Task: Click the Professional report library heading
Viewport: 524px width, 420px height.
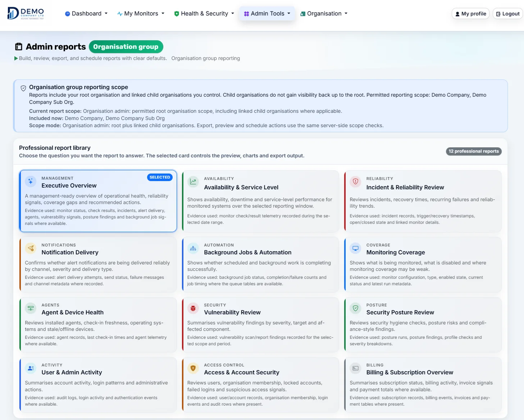Action: pos(55,148)
